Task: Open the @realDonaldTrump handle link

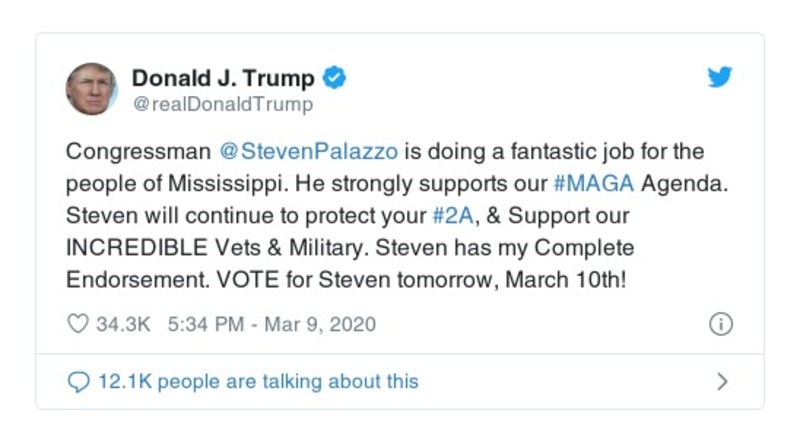Action: pyautogui.click(x=222, y=104)
